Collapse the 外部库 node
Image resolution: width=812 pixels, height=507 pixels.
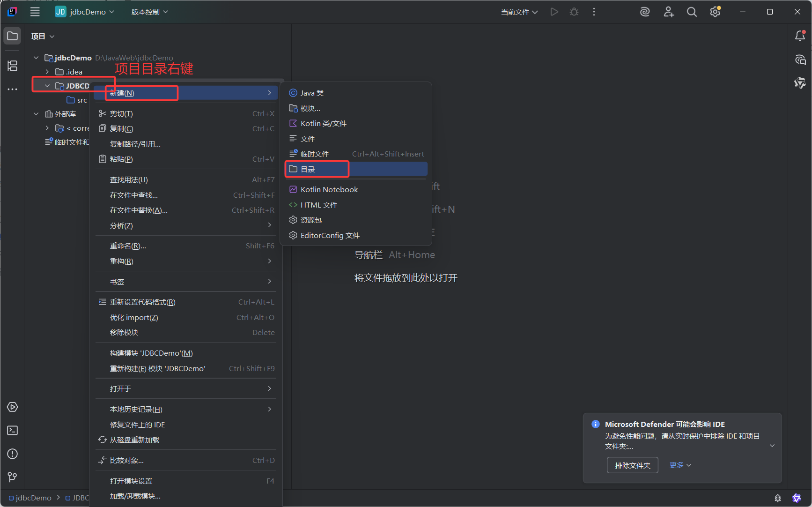point(36,114)
